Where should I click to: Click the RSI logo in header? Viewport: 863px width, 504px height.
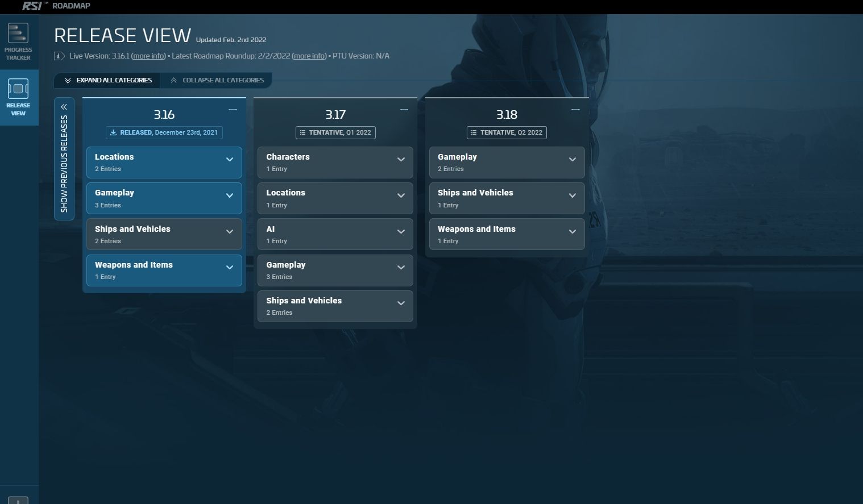[34, 6]
